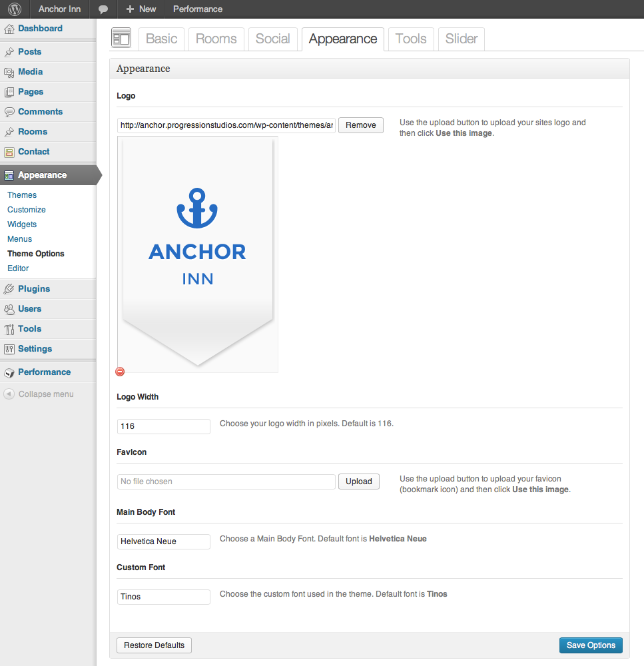Click the Collapse menu arrow icon
This screenshot has height=666, width=644.
click(9, 394)
